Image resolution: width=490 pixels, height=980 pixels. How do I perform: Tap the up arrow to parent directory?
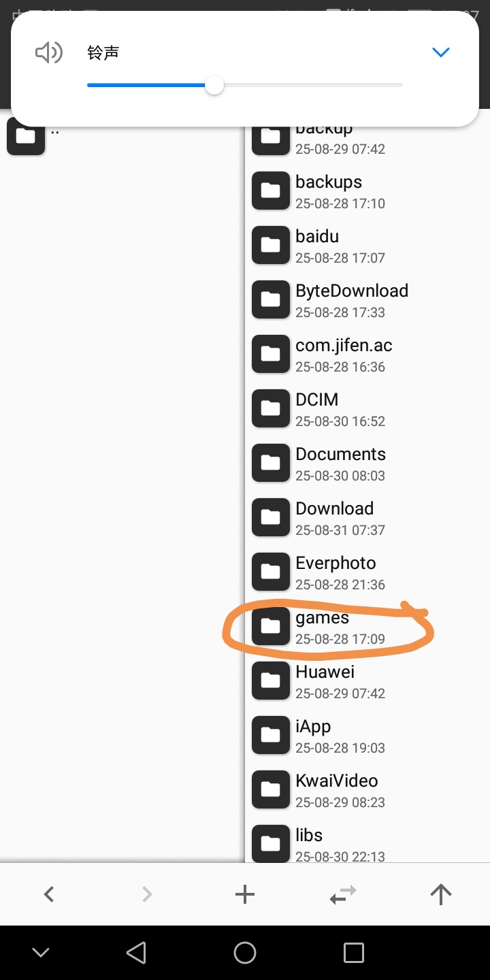point(441,894)
